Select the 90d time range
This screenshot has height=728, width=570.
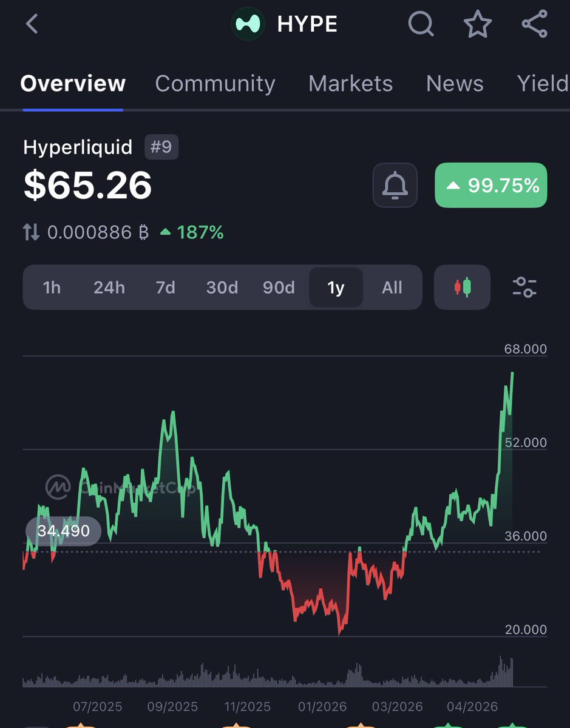(279, 287)
